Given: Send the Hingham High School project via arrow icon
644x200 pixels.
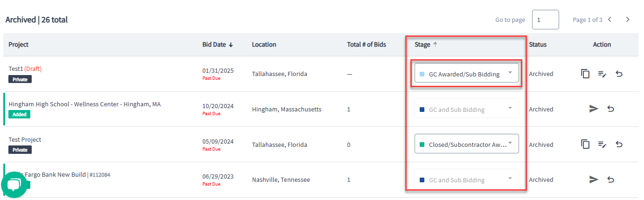Looking at the screenshot, I should pyautogui.click(x=594, y=109).
